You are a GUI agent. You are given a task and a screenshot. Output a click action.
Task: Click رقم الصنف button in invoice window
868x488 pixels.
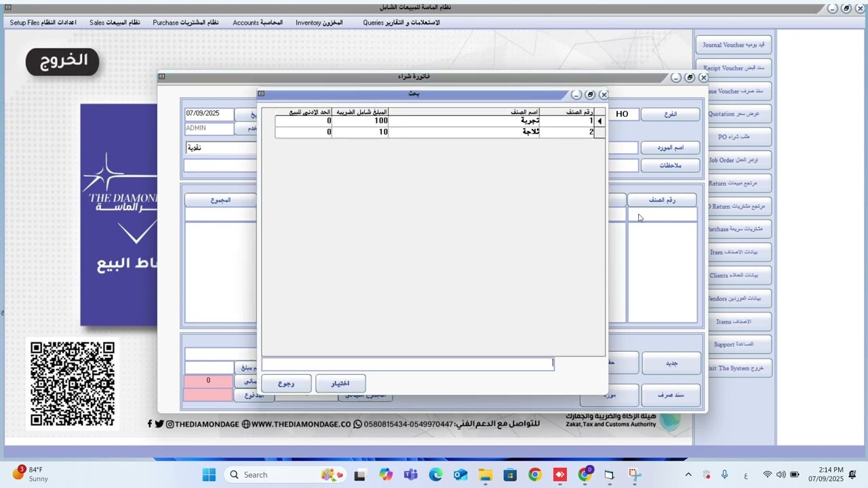point(662,200)
